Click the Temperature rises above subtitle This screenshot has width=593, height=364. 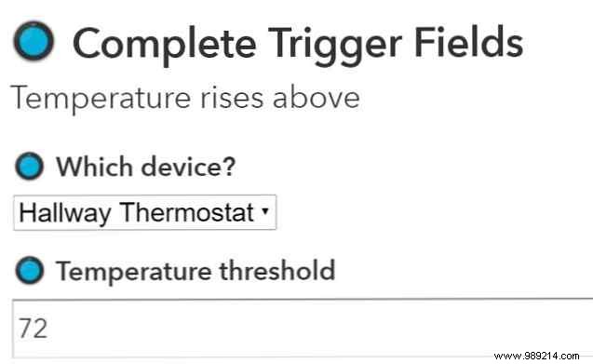(185, 99)
